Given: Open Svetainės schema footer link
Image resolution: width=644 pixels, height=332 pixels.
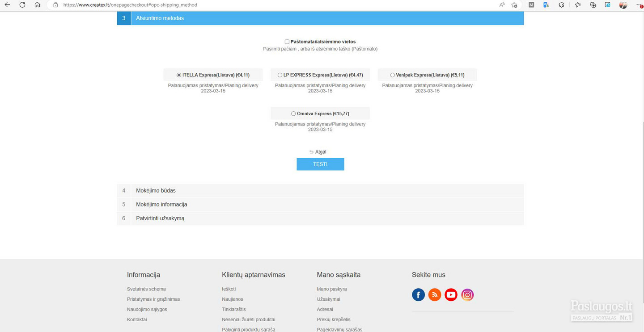Looking at the screenshot, I should (x=146, y=289).
